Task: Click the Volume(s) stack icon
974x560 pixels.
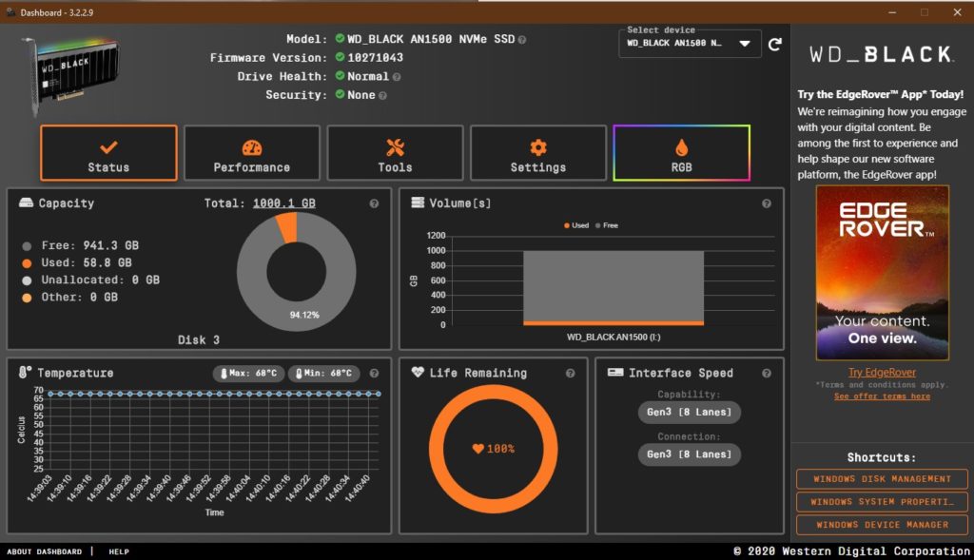Action: (419, 203)
